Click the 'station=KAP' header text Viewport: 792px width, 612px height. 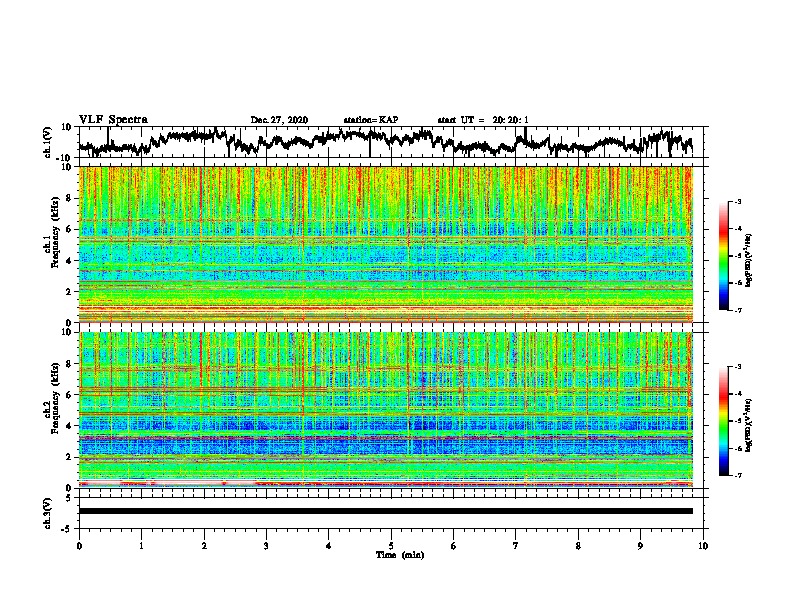coord(371,120)
